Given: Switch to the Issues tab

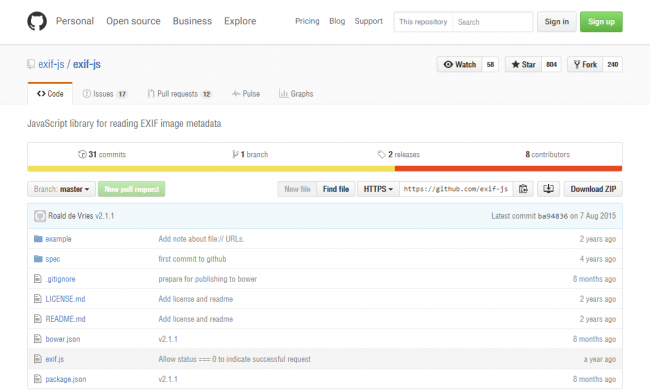Looking at the screenshot, I should coord(104,94).
